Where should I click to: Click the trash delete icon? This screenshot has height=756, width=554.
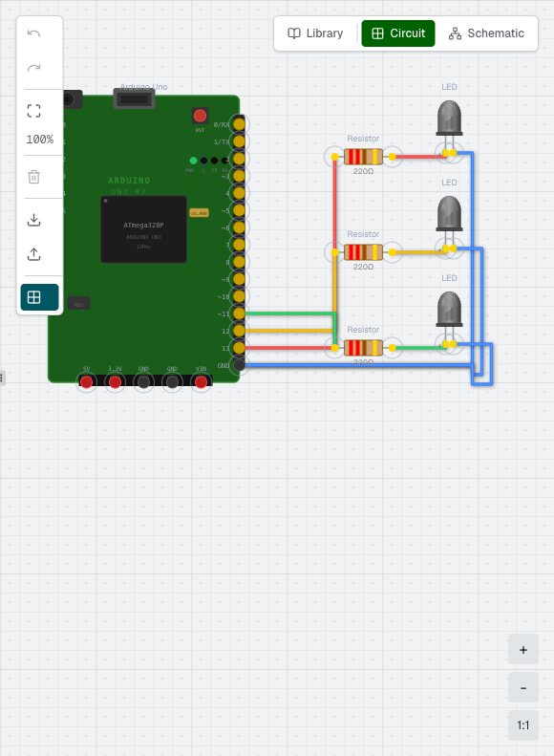(x=33, y=177)
